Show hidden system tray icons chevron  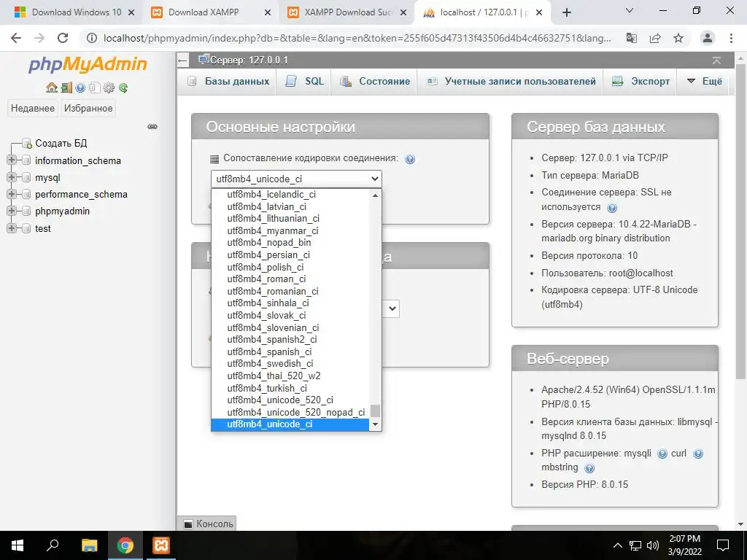pyautogui.click(x=617, y=545)
